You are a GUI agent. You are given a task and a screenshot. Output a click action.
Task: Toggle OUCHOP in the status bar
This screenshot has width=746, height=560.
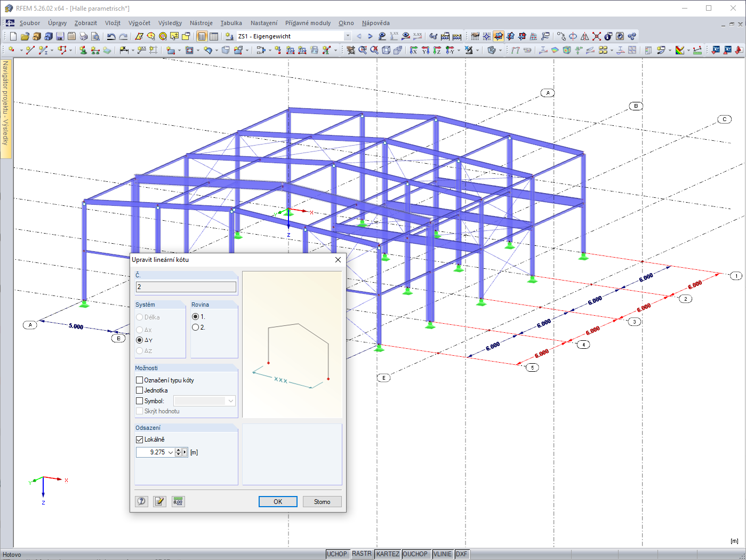(x=415, y=554)
